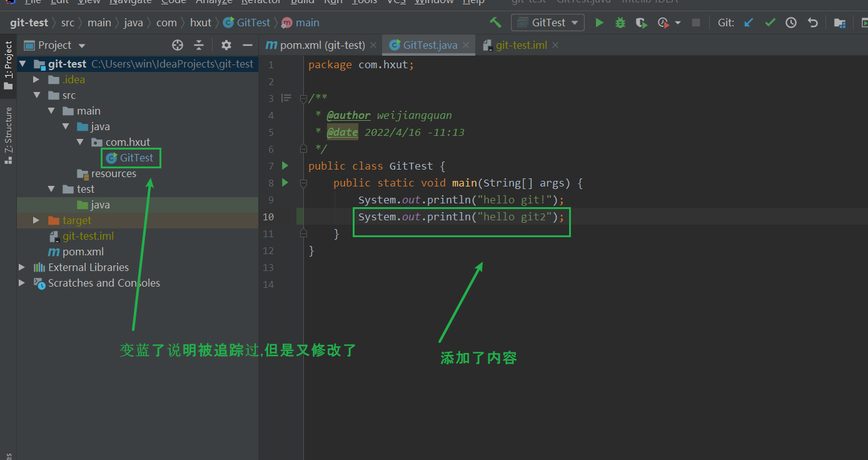
Task: Select git-test.iml in the project tree
Action: click(81, 236)
